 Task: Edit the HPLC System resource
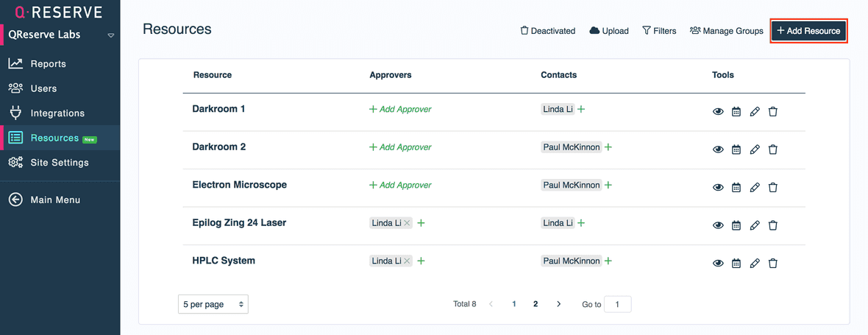click(755, 263)
